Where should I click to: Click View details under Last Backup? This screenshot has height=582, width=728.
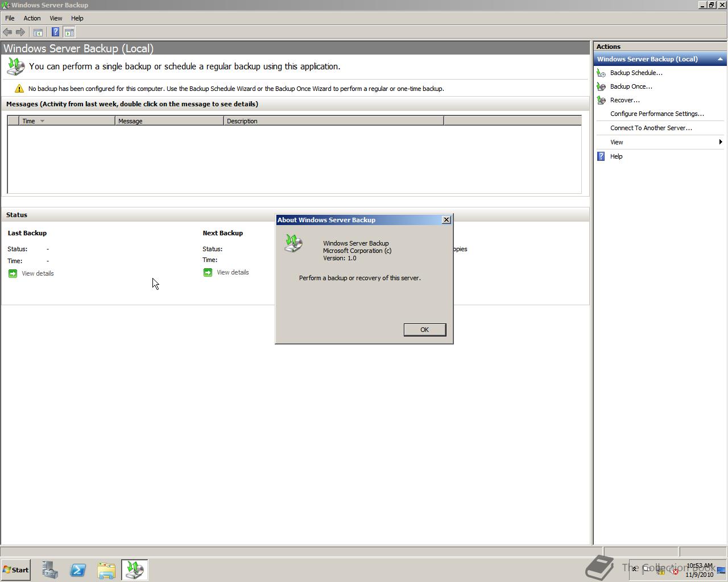pyautogui.click(x=38, y=273)
